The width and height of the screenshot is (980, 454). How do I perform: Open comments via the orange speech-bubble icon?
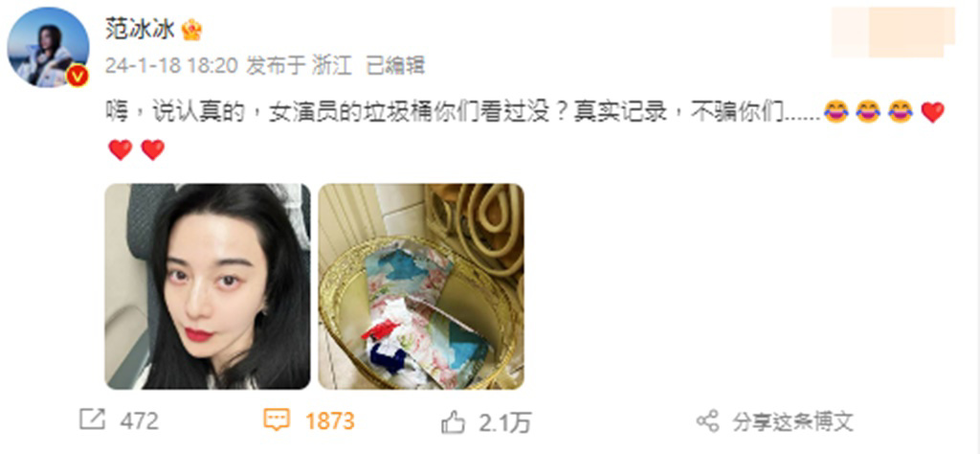(276, 420)
